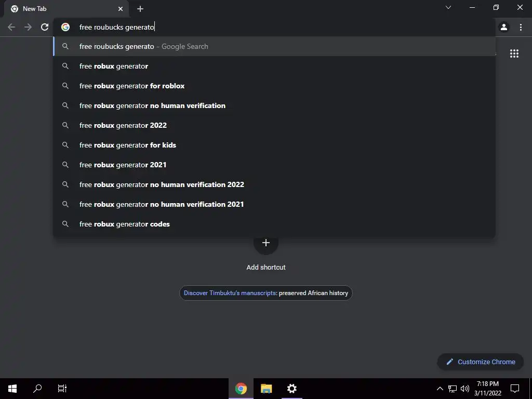Select the New Tab tab
532x399 pixels.
66,9
